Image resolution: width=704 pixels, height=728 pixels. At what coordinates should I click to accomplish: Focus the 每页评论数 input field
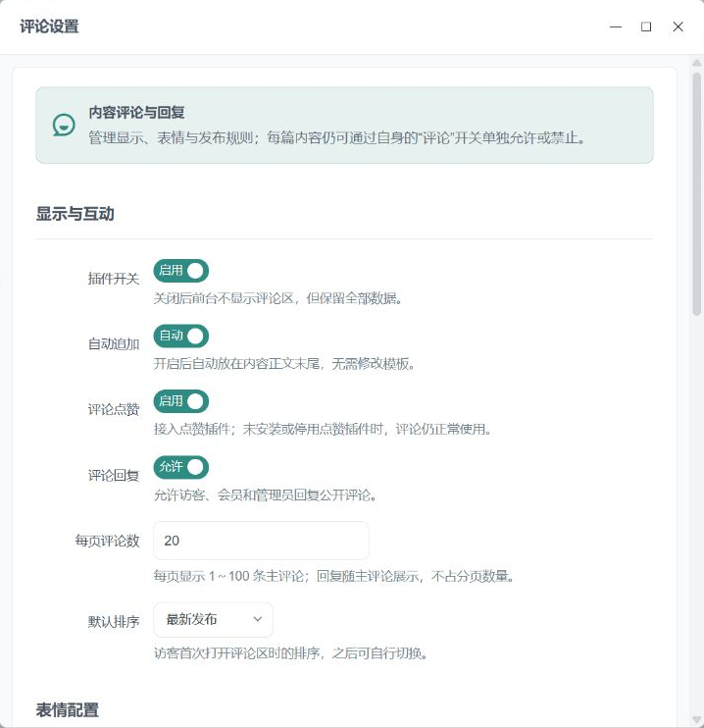coord(261,541)
